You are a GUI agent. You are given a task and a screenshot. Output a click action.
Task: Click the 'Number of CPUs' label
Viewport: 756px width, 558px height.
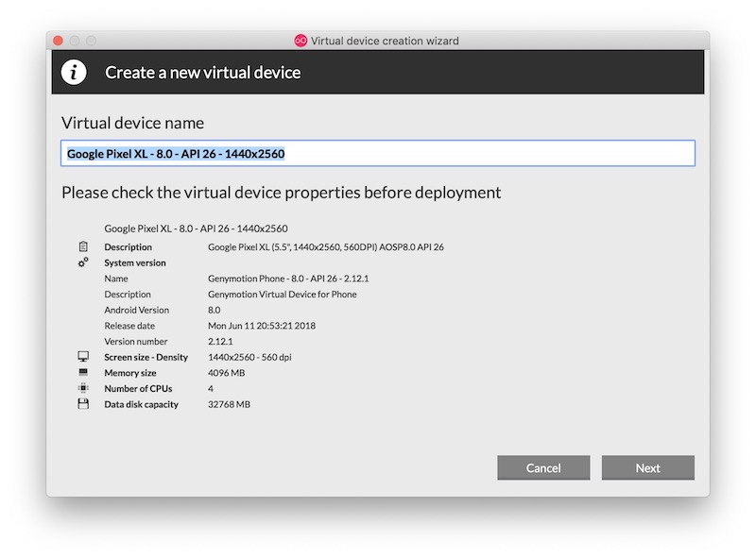pos(138,388)
